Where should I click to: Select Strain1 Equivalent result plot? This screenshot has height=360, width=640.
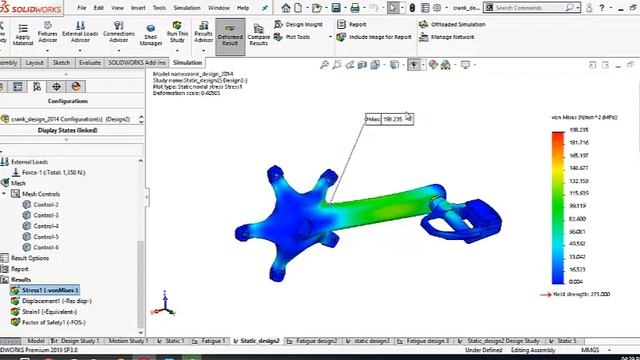coord(44,312)
